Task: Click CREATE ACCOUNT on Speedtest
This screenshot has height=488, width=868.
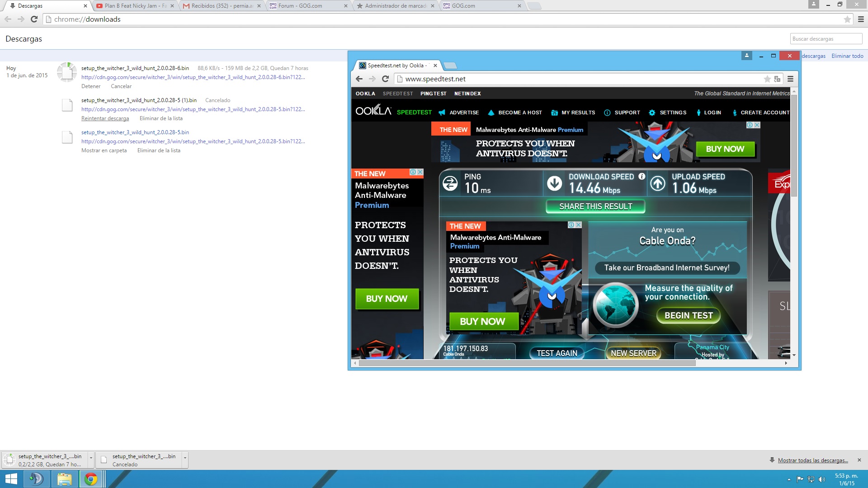Action: click(x=760, y=113)
